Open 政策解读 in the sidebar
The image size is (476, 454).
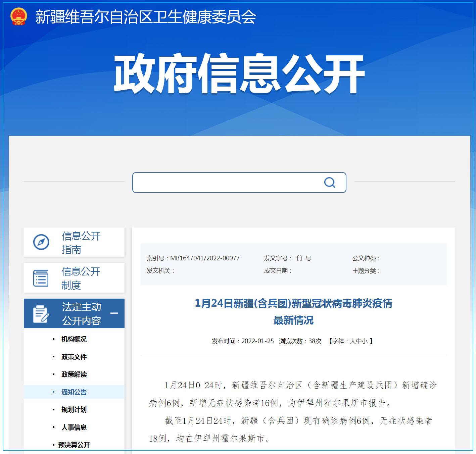tap(74, 374)
